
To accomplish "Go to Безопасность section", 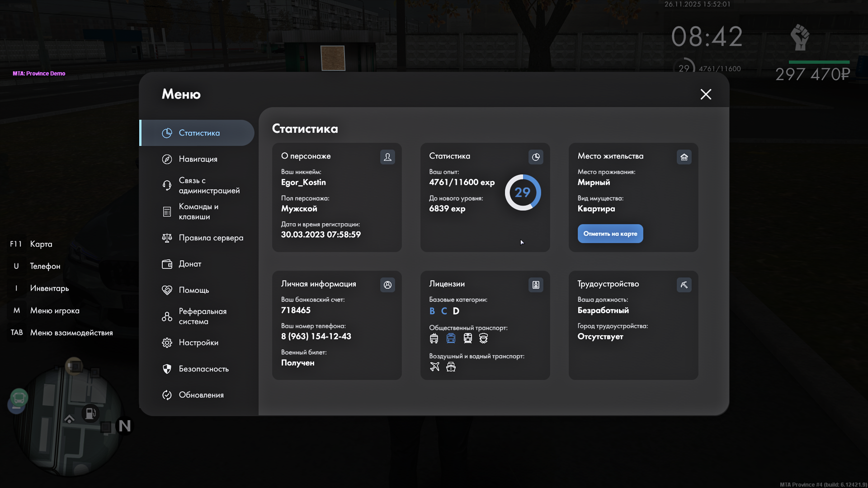I will (203, 369).
